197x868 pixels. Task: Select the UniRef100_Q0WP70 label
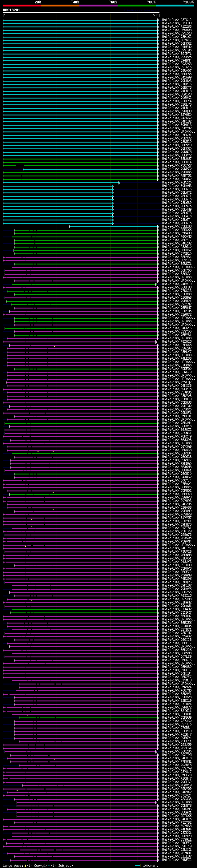(177, 169)
